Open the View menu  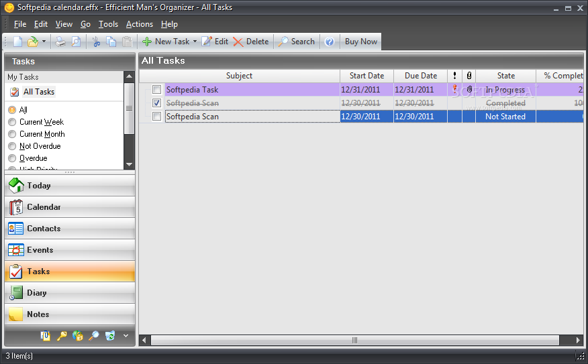64,24
